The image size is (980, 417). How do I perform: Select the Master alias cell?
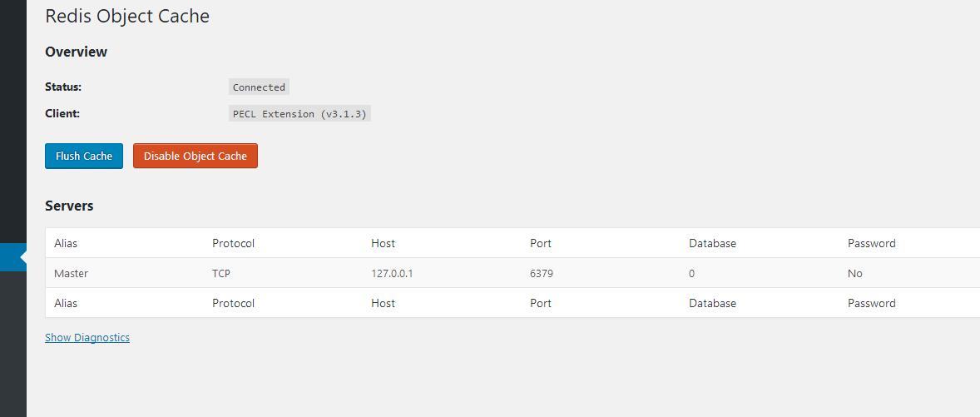(x=72, y=273)
